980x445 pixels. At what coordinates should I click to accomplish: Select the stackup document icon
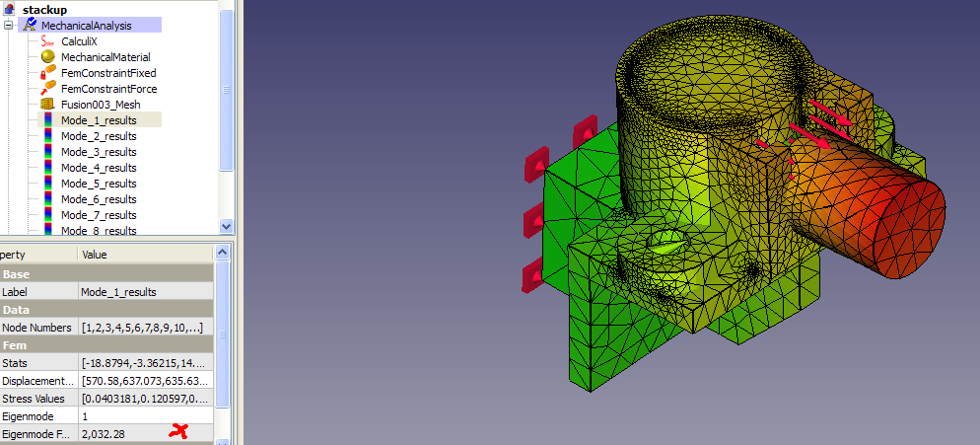click(9, 10)
